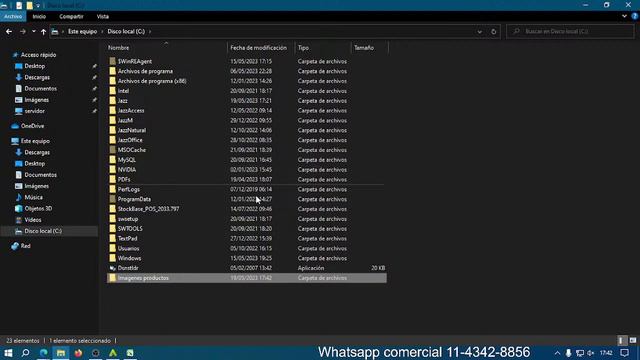The image size is (640, 360).
Task: Select the ProgramData folder icon
Action: (x=113, y=199)
